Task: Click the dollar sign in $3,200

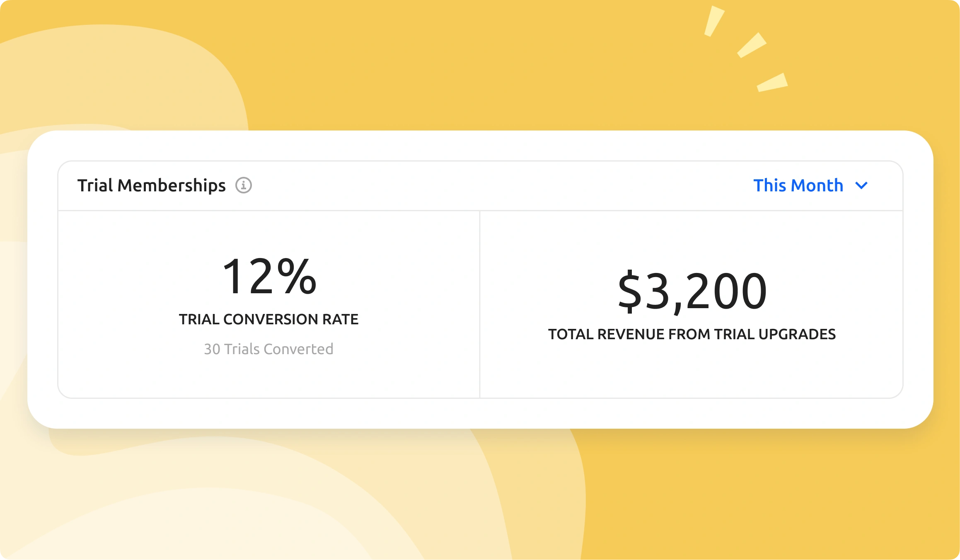Action: [x=629, y=291]
